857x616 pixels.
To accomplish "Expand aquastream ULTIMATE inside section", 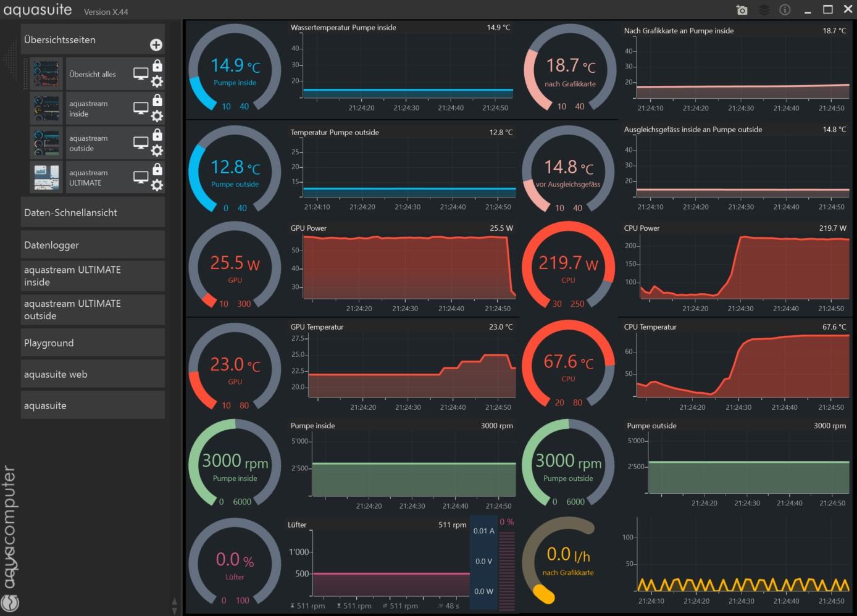I will coord(93,276).
